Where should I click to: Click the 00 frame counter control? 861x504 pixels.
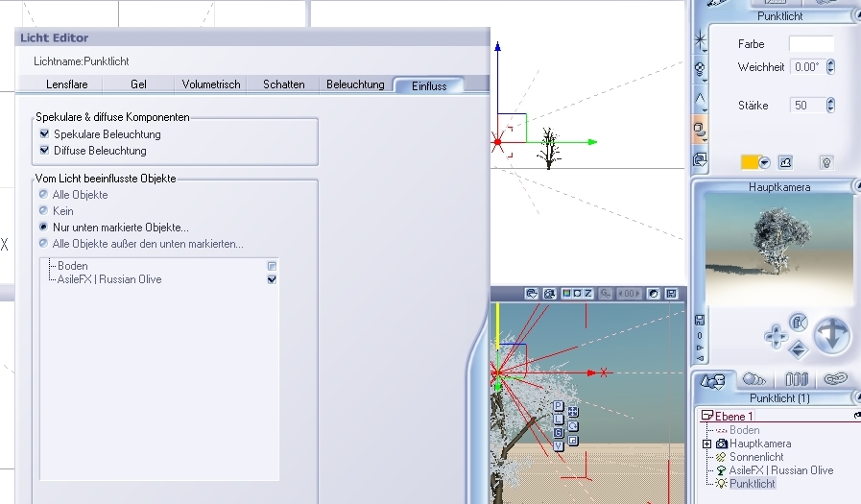629,294
